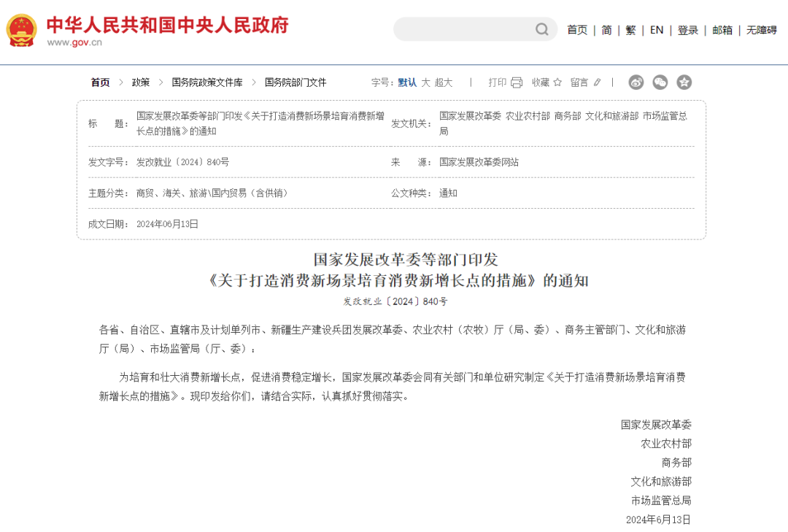Open the more-share star icon
Image resolution: width=788 pixels, height=532 pixels.
[x=684, y=82]
